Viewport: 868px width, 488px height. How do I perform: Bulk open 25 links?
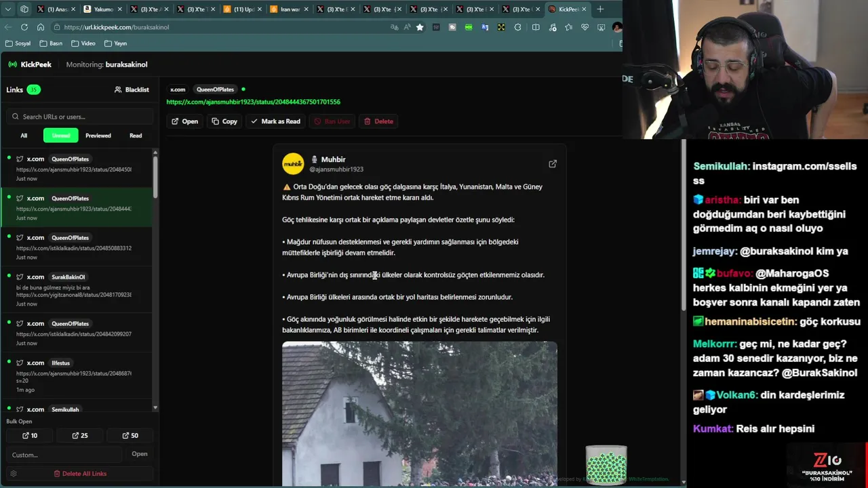[80, 436]
